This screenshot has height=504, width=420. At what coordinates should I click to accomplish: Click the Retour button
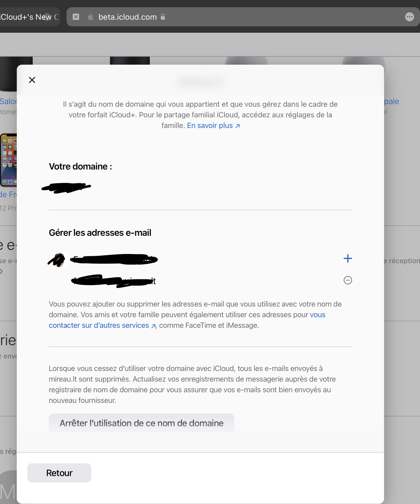click(59, 473)
